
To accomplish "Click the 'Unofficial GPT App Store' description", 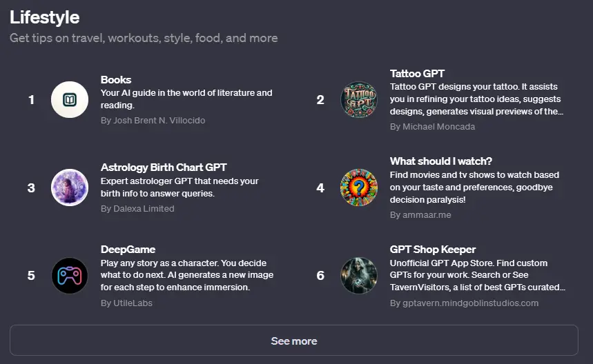I will point(478,275).
